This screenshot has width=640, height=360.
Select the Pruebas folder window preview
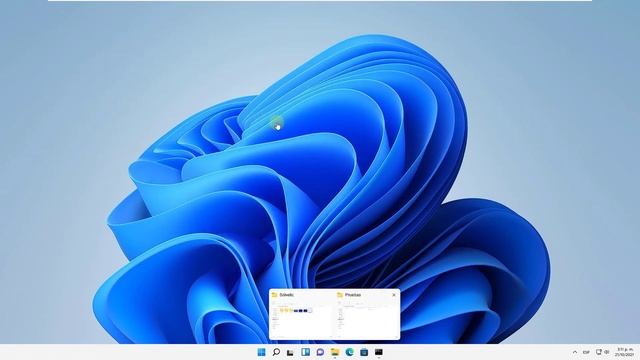(x=367, y=314)
